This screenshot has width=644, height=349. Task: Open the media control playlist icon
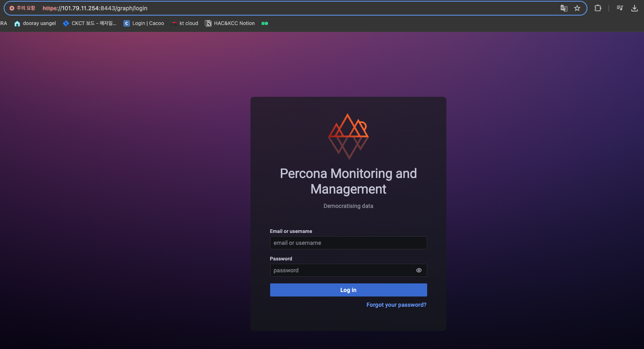tap(620, 8)
